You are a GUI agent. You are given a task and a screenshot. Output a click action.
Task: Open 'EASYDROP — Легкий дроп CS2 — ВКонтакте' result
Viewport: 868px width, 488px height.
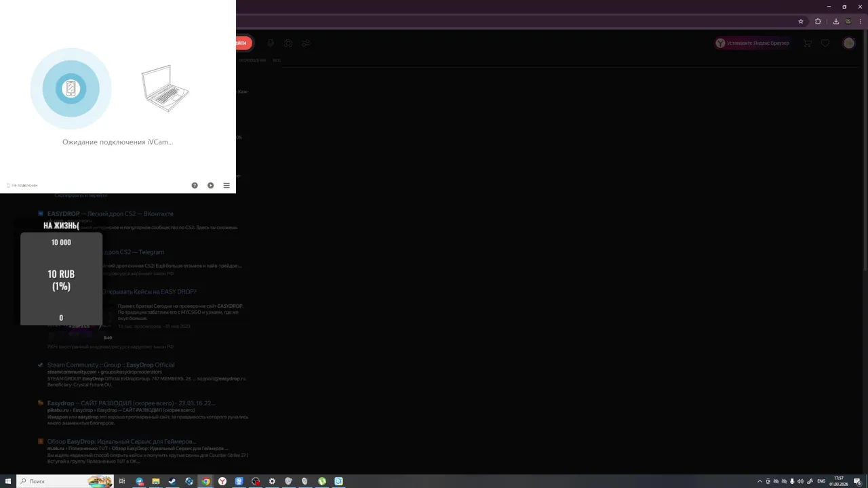tap(110, 213)
